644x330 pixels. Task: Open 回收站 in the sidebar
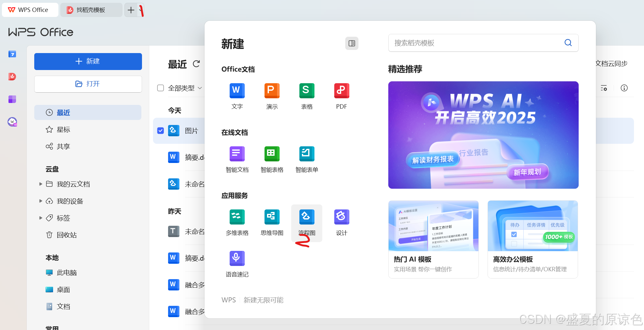tap(88, 235)
